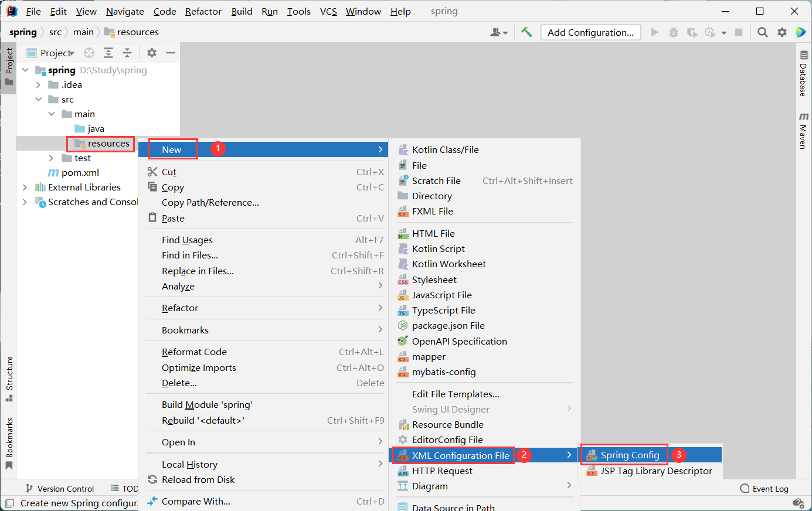Select HTTP Request in New submenu
The height and width of the screenshot is (511, 812).
click(x=484, y=471)
